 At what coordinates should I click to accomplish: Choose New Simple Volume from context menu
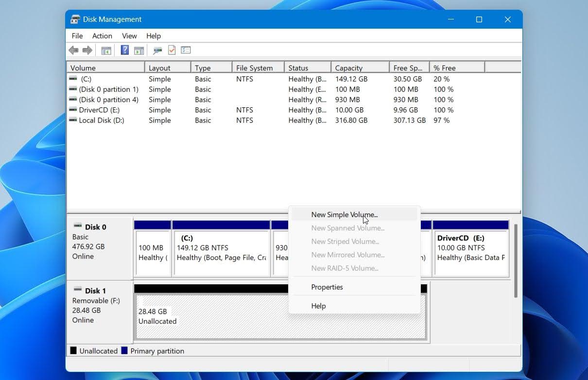[354, 214]
